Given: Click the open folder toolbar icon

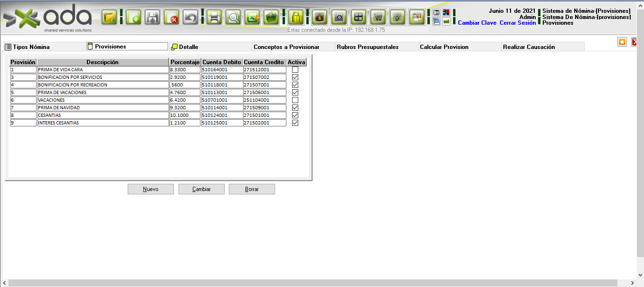Looking at the screenshot, I should tap(109, 18).
